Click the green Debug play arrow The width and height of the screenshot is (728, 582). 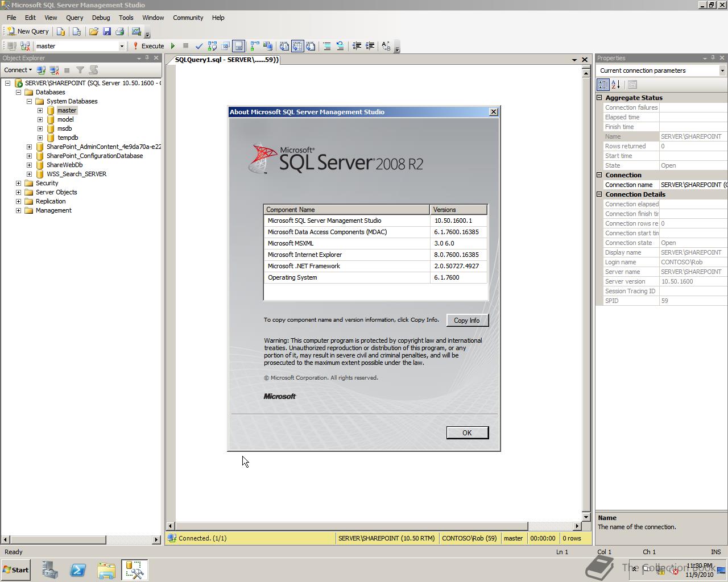point(173,46)
